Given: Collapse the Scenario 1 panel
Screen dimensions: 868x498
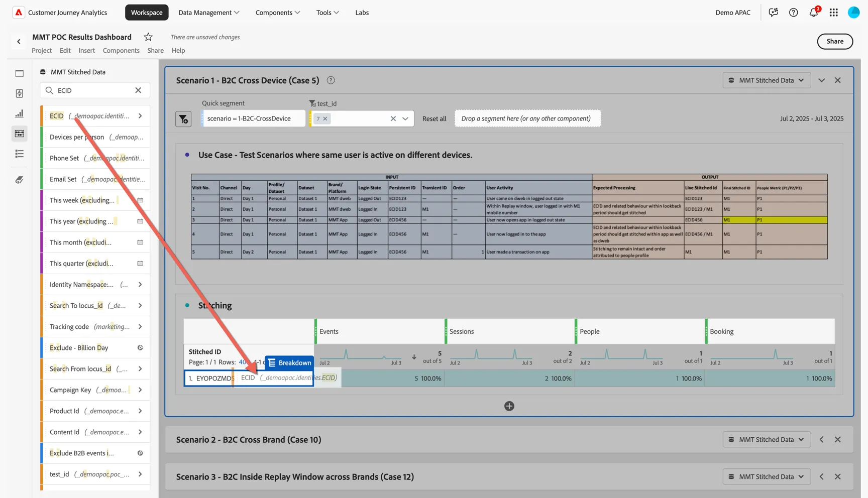Looking at the screenshot, I should [822, 80].
